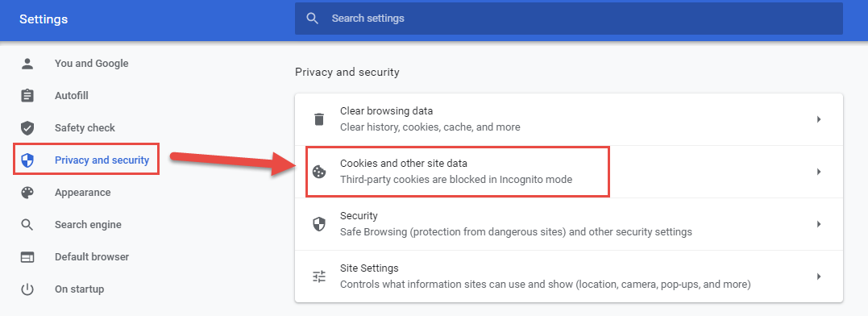Open Security Safe Browsing settings
The width and height of the screenshot is (868, 316).
(x=569, y=223)
